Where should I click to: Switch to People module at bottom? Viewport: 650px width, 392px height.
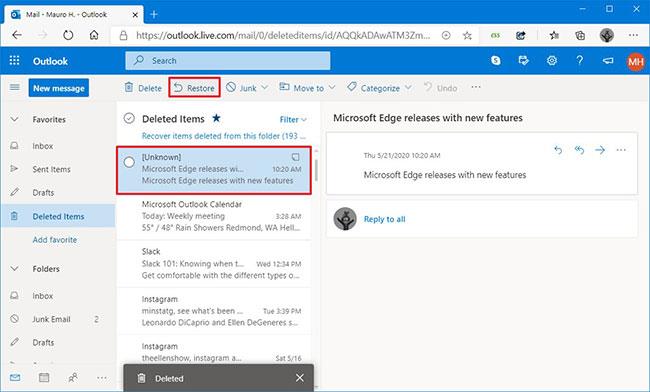click(x=73, y=377)
